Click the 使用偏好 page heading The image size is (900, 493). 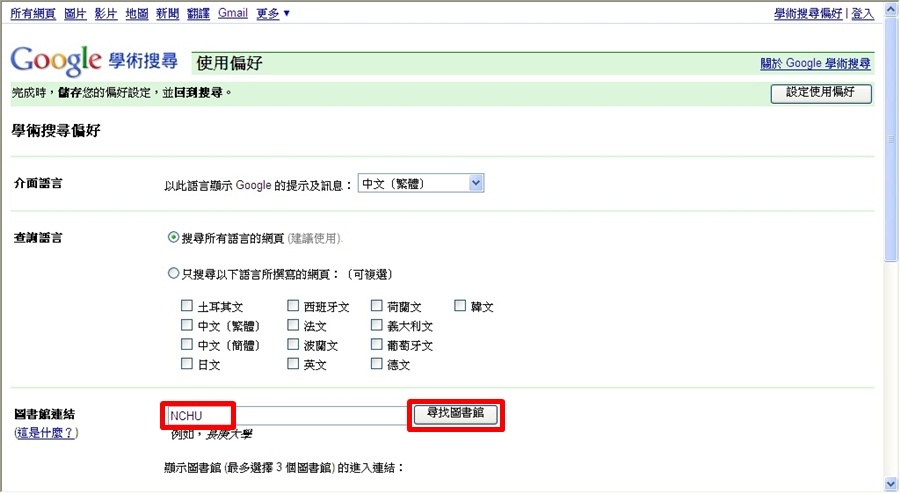pyautogui.click(x=229, y=63)
